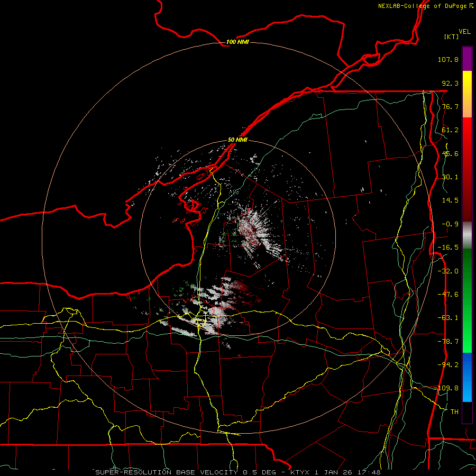Screen dimensions: 476x476
Task: Click the VEL legend title
Action: coord(465,32)
